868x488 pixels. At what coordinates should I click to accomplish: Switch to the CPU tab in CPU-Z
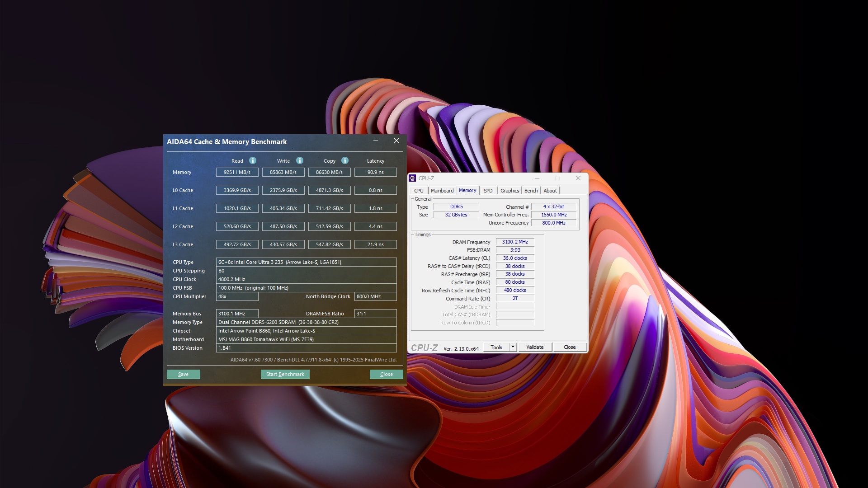click(x=419, y=191)
